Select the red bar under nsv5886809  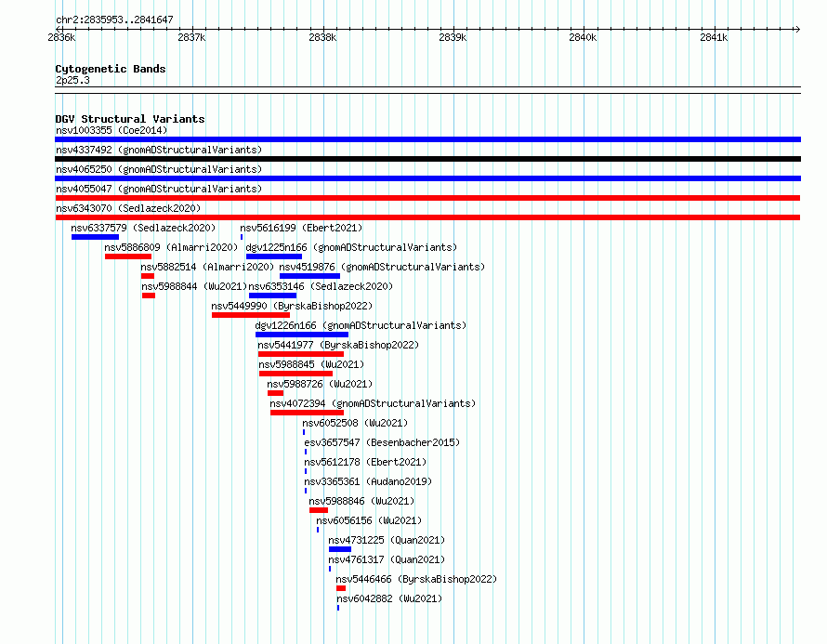pos(128,256)
